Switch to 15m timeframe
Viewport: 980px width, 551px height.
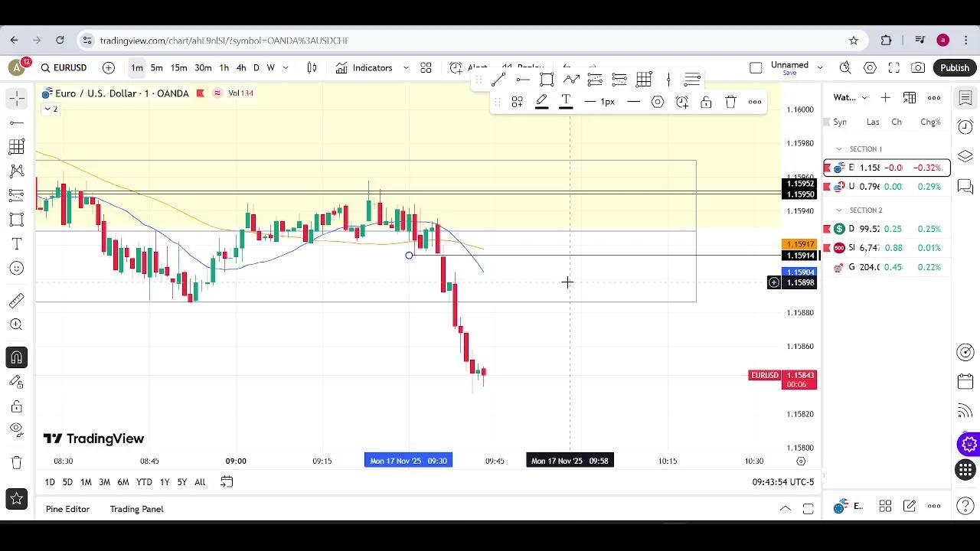[178, 68]
